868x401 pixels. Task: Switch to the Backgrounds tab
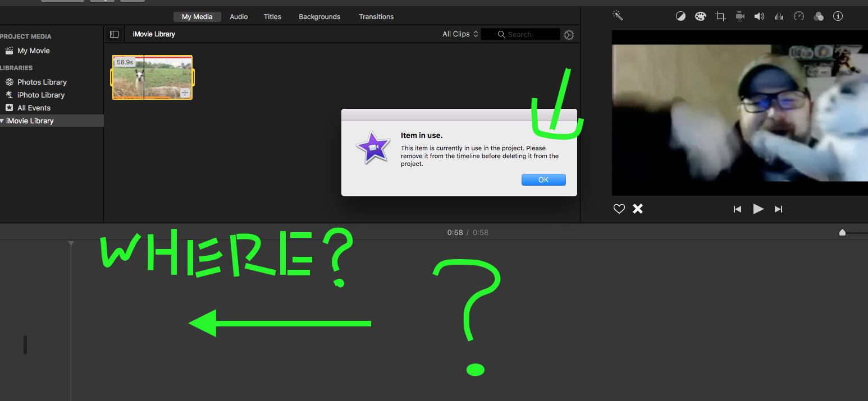point(319,17)
